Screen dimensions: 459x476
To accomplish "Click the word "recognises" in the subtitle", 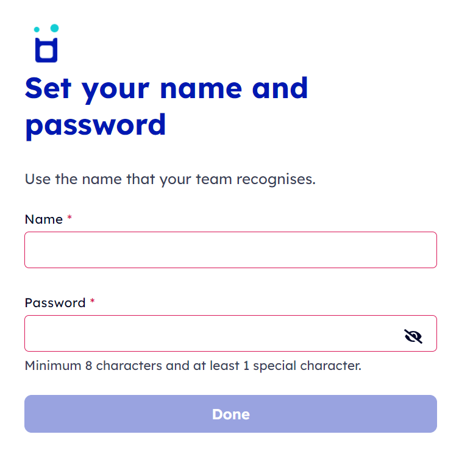I will (276, 180).
